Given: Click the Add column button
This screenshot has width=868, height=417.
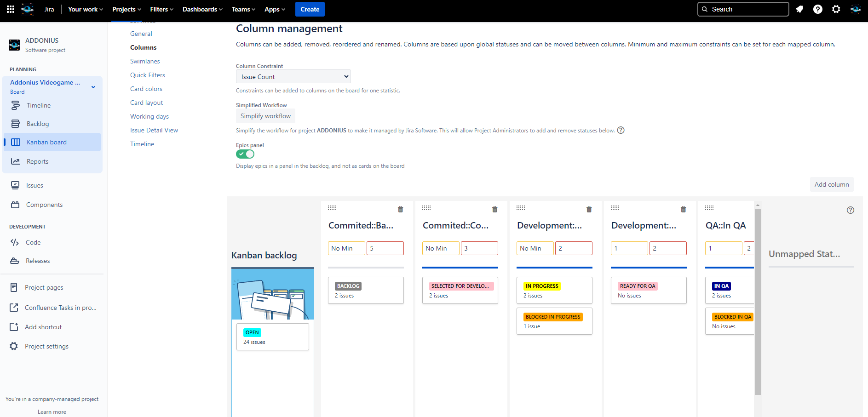Looking at the screenshot, I should 831,184.
